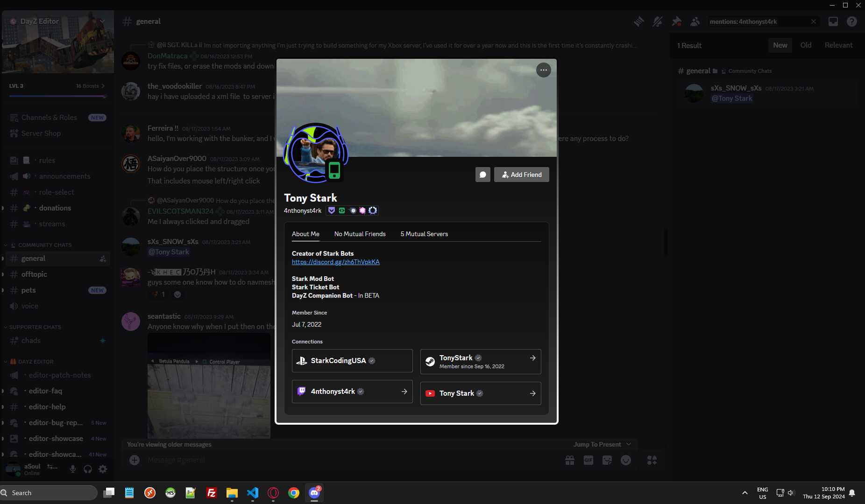Sort search results by New
This screenshot has height=504, width=865.
click(780, 45)
